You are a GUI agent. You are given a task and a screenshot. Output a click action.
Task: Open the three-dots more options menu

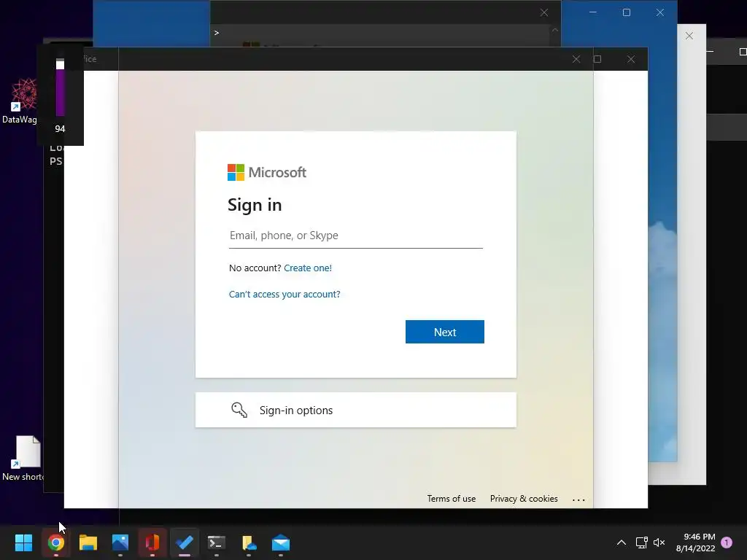pos(578,499)
